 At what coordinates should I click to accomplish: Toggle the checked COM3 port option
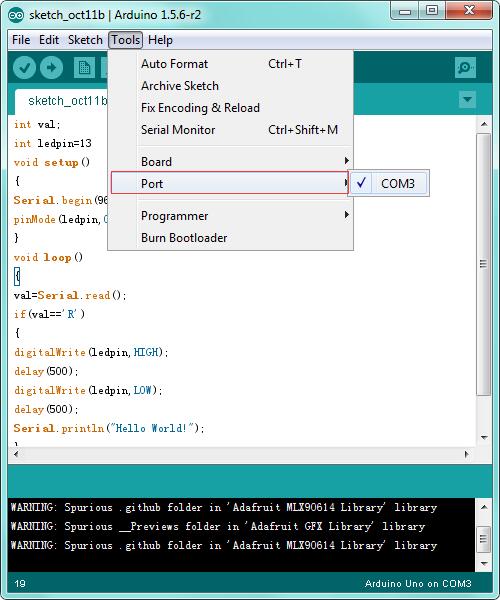389,183
